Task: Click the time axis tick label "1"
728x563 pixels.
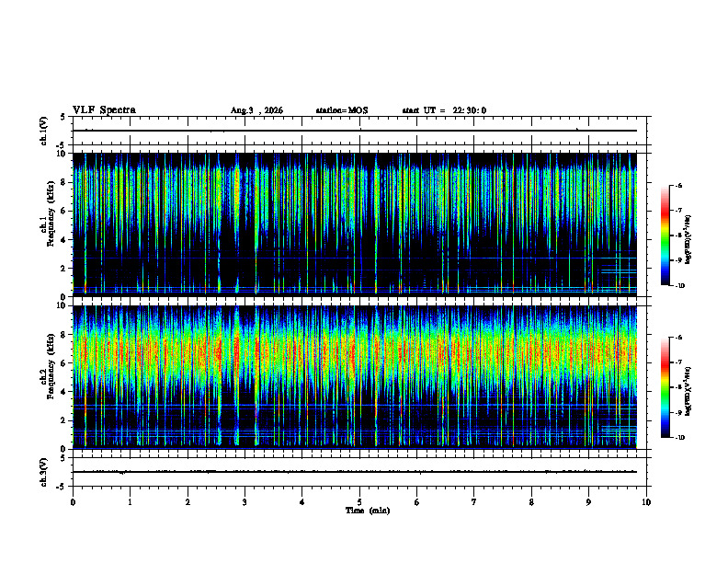Action: tap(130, 502)
